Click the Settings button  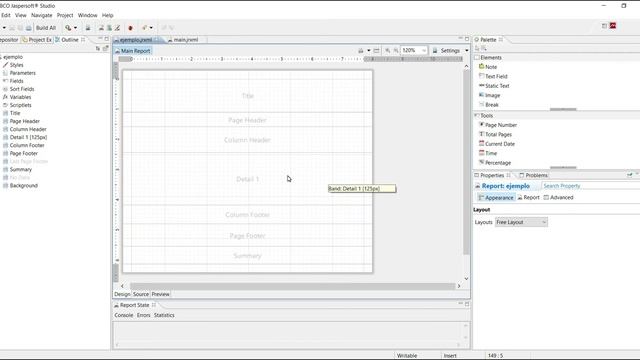click(447, 51)
